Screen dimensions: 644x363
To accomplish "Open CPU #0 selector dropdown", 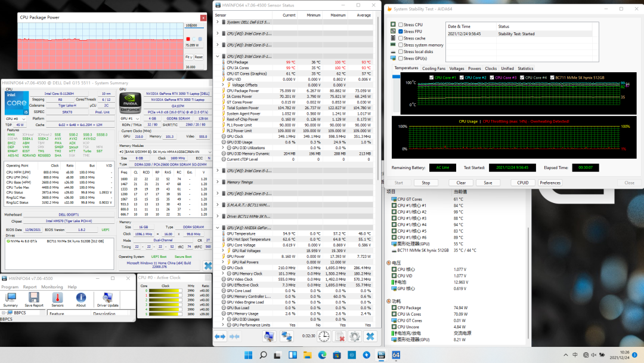I will coord(16,119).
